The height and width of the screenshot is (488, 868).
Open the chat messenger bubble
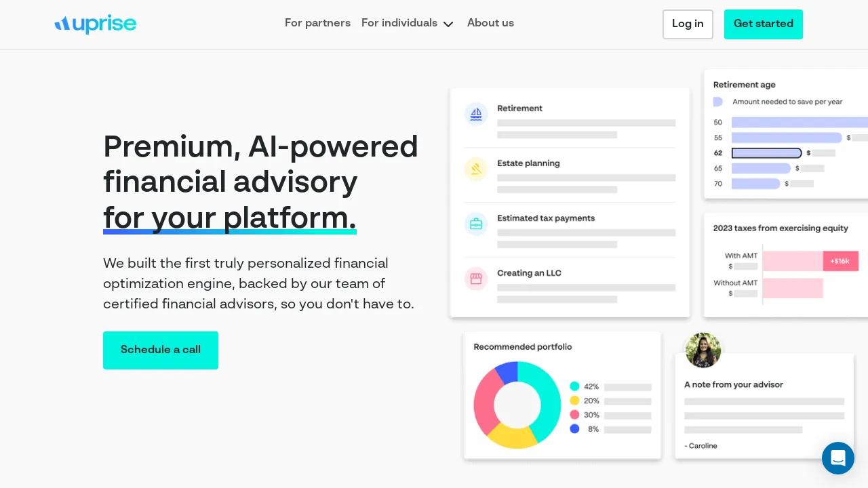click(x=837, y=458)
